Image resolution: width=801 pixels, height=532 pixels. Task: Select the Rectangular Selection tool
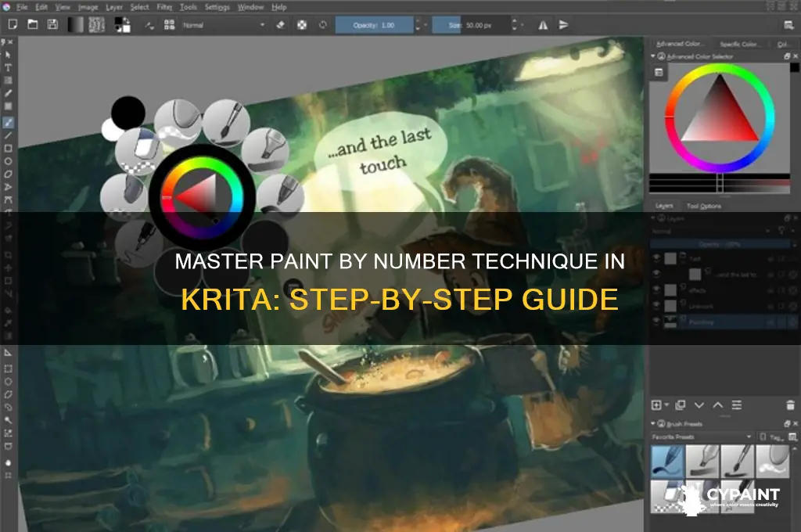[8, 368]
